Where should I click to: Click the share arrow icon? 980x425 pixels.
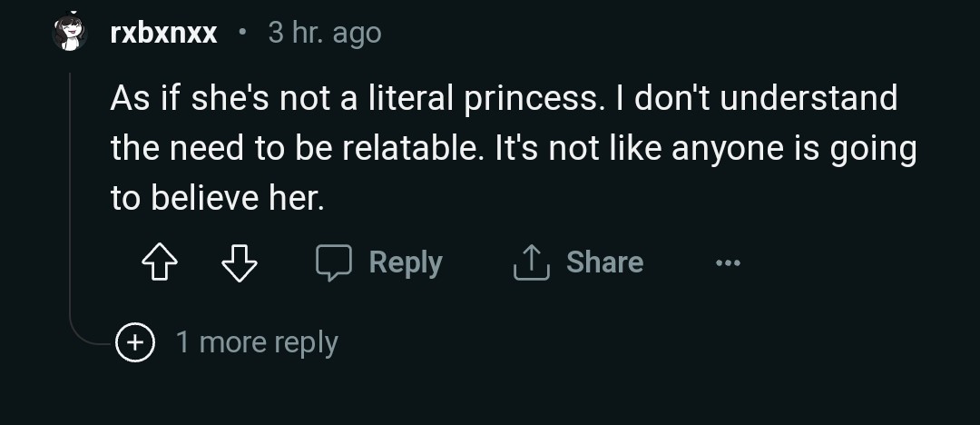pyautogui.click(x=532, y=262)
